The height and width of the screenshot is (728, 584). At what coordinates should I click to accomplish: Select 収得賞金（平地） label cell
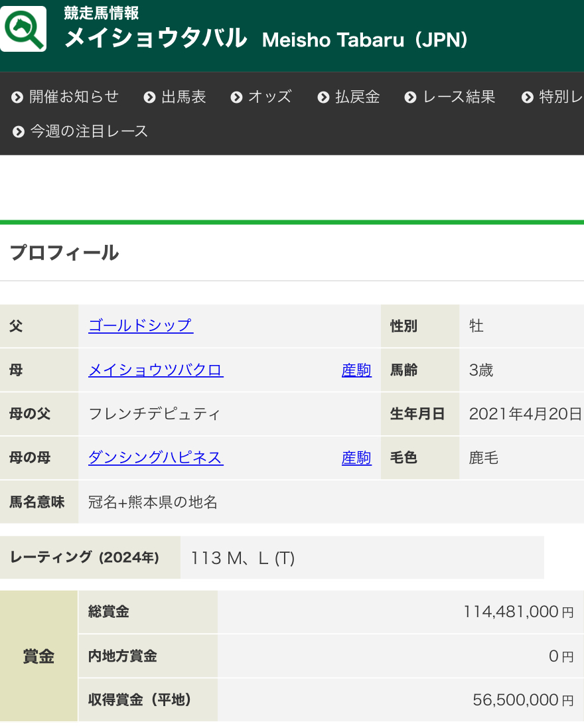147,699
